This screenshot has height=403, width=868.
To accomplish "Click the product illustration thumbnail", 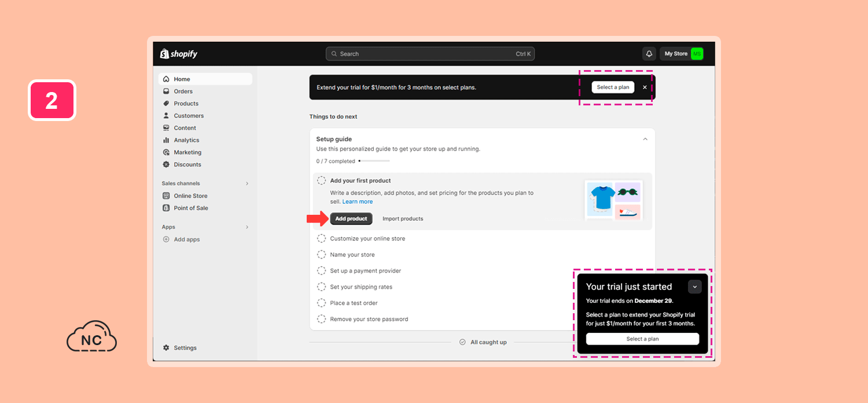I will 613,200.
